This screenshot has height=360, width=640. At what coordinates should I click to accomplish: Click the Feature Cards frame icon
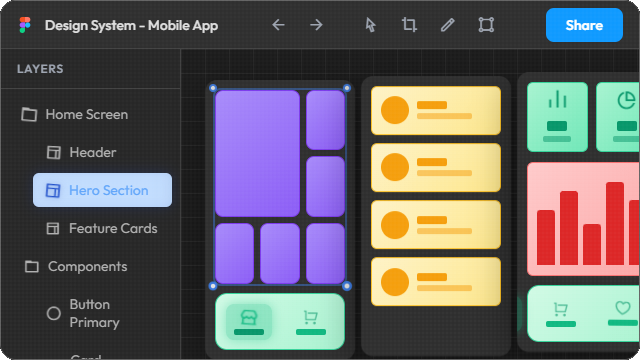53,229
